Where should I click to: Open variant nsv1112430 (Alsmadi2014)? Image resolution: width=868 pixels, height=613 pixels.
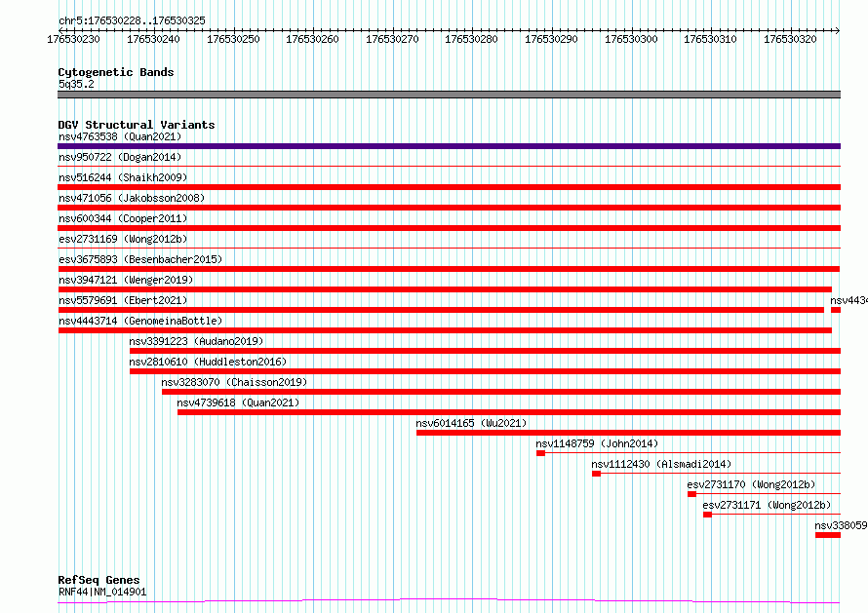[x=661, y=464]
